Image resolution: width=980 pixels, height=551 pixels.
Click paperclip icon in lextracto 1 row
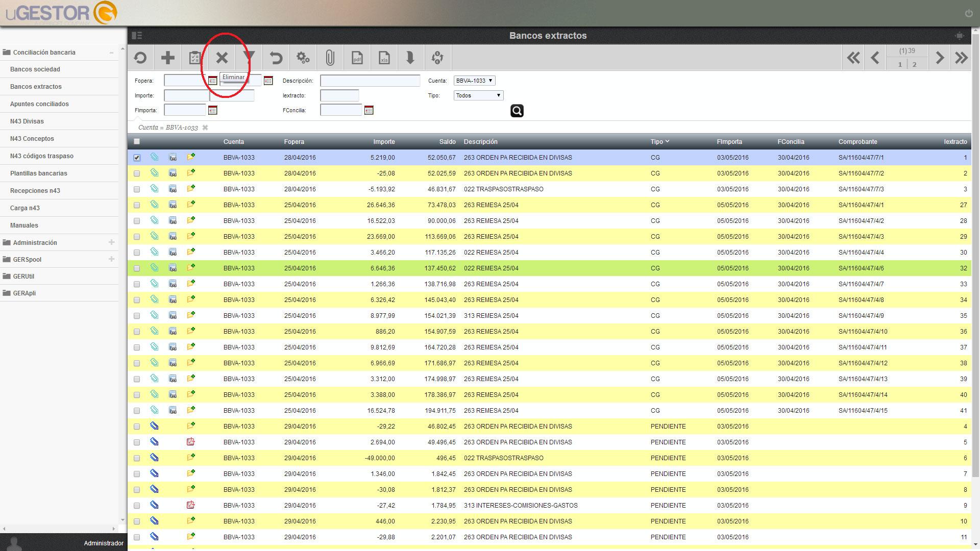click(154, 157)
